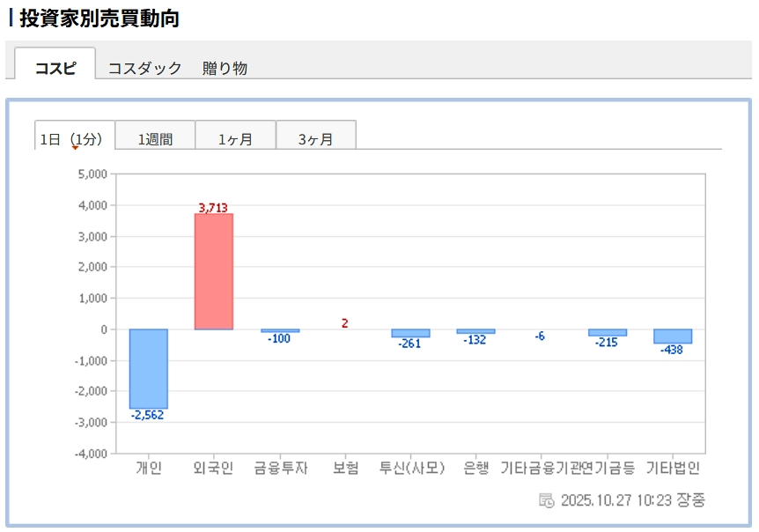This screenshot has height=532, width=759.
Task: Select the 투신(사모) bar labeled -261
Action: pyautogui.click(x=410, y=334)
